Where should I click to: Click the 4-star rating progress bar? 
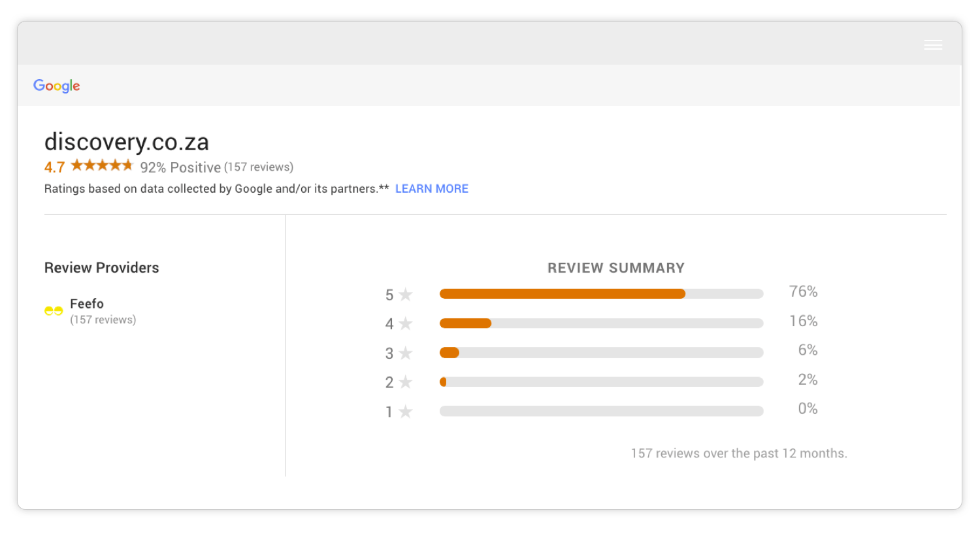tap(602, 323)
